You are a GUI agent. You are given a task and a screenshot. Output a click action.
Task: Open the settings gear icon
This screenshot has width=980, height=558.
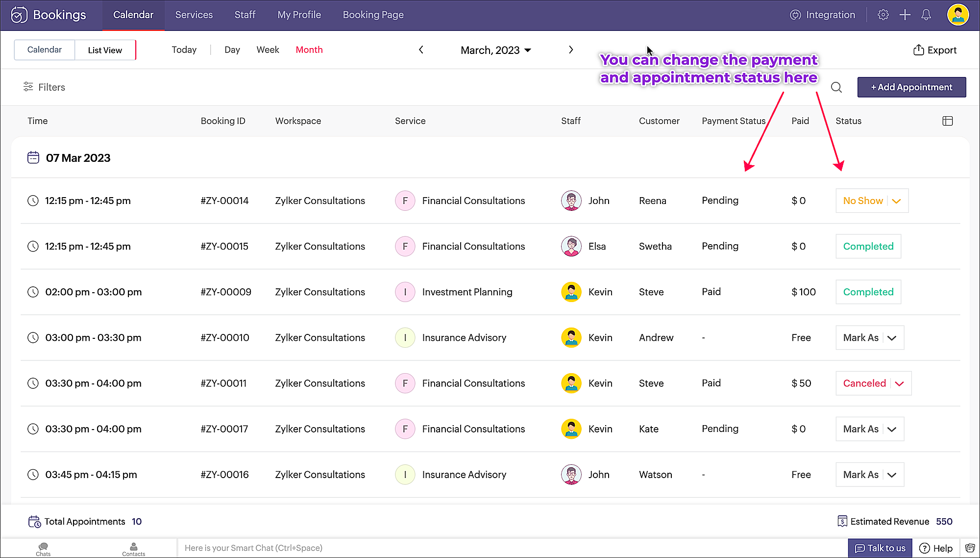(883, 15)
